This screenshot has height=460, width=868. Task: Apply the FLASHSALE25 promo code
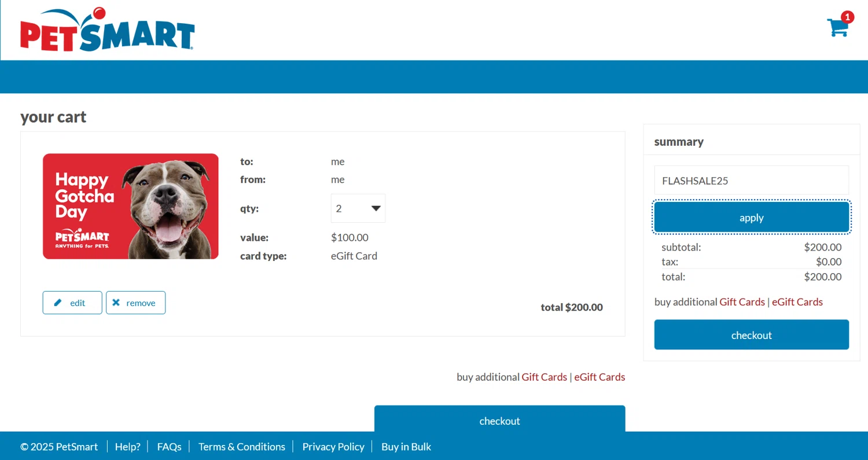(752, 218)
